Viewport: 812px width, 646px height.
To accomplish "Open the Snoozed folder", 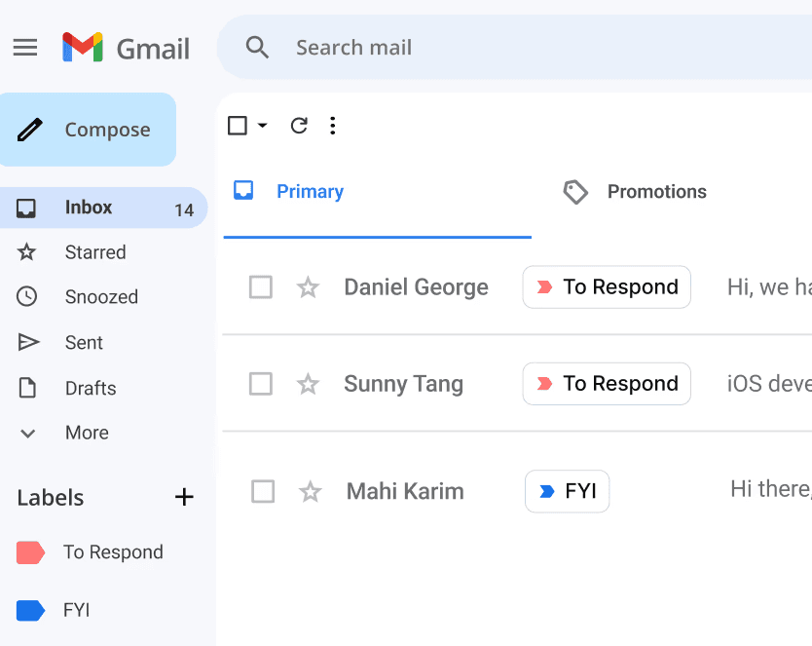I will [x=101, y=297].
